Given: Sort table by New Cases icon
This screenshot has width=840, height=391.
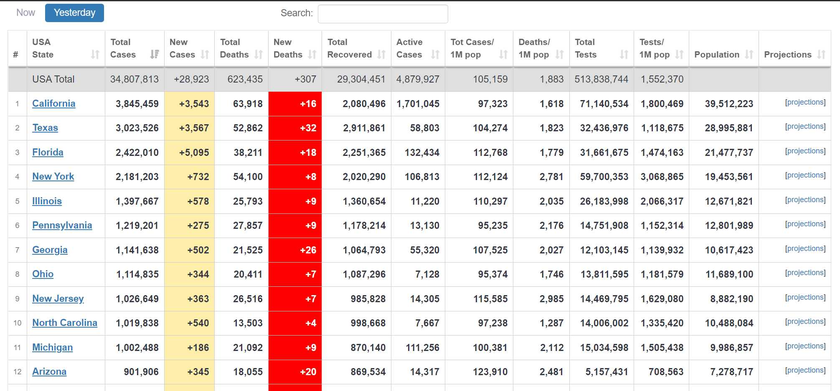Looking at the screenshot, I should (x=205, y=55).
